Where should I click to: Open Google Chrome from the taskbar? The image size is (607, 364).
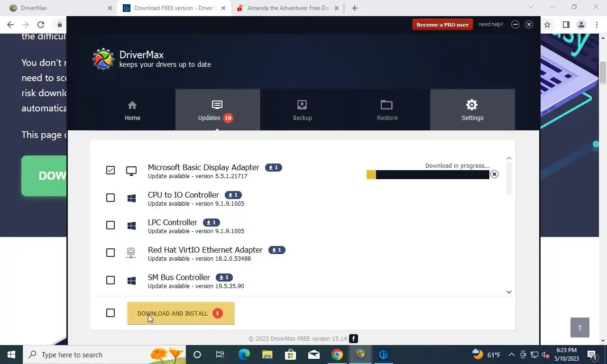tap(337, 355)
